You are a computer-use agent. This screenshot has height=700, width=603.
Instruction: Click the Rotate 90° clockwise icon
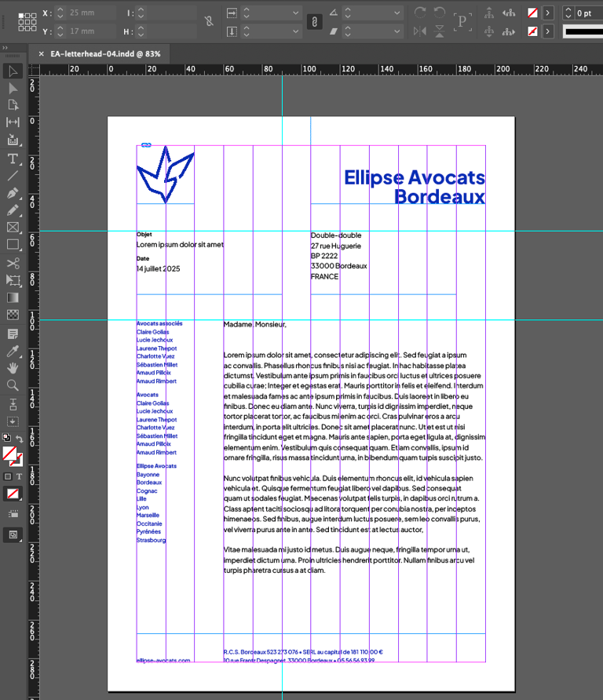click(420, 13)
